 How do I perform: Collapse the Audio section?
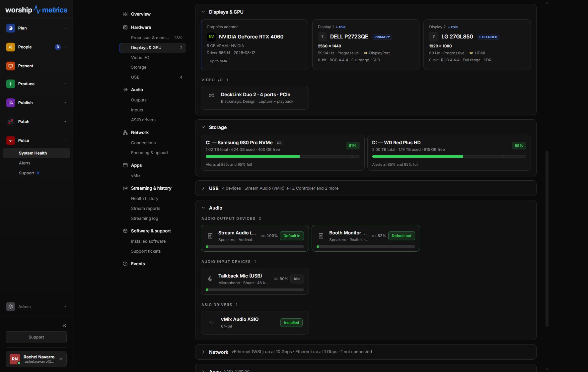pos(203,208)
